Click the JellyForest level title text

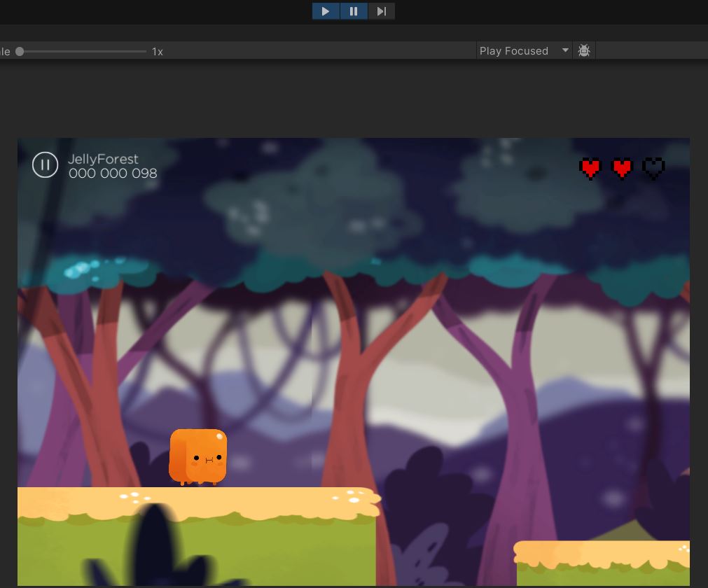click(x=103, y=159)
